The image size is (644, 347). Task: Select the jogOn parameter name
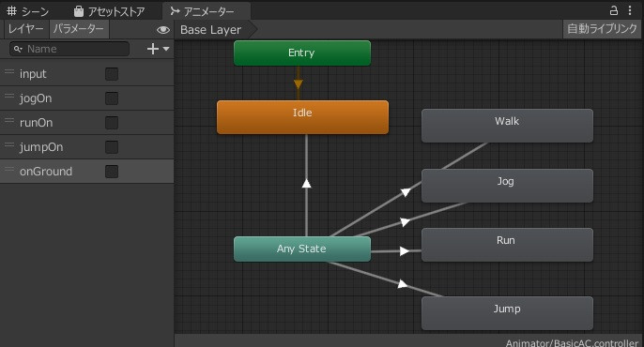point(36,98)
